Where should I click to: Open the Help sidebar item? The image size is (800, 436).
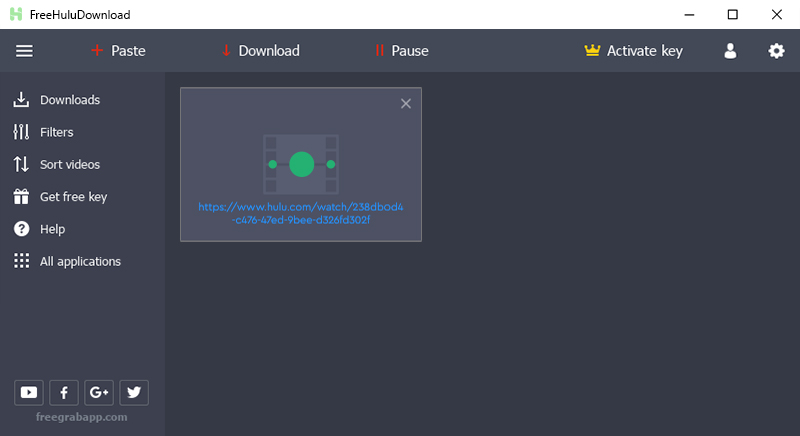pyautogui.click(x=39, y=229)
